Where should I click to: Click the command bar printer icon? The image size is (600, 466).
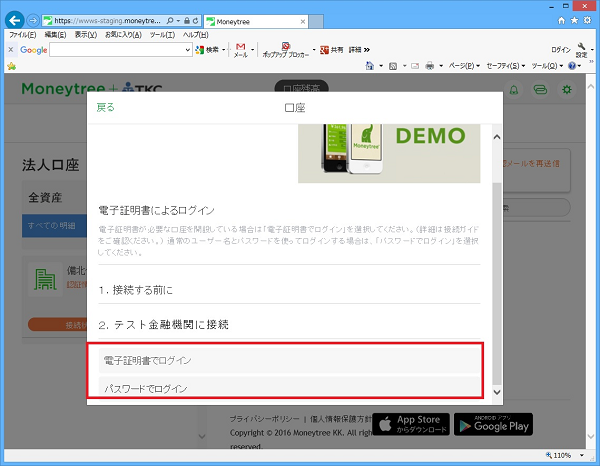pos(430,66)
